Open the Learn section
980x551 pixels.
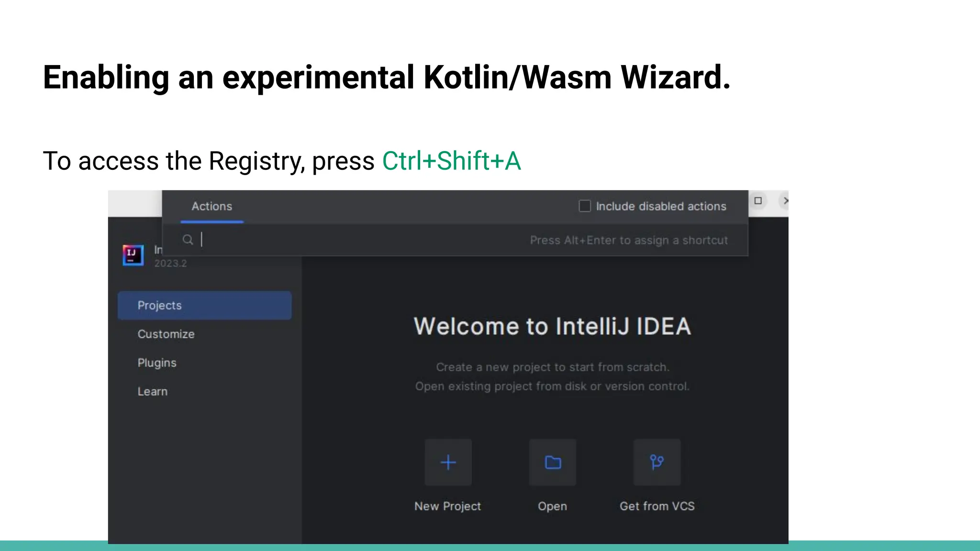tap(153, 391)
